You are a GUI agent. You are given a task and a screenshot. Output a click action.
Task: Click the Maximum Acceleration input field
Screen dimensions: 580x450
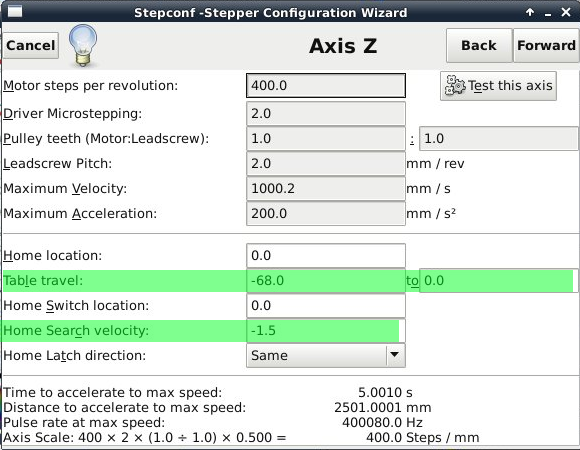[326, 213]
